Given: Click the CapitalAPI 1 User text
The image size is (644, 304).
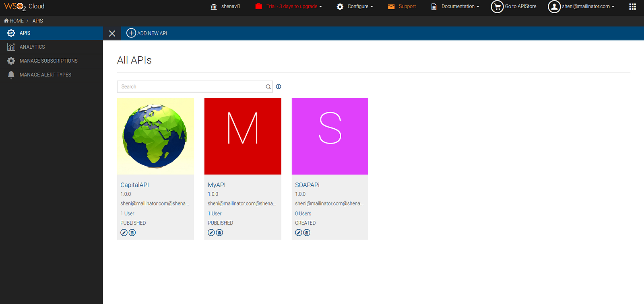Looking at the screenshot, I should [x=127, y=214].
